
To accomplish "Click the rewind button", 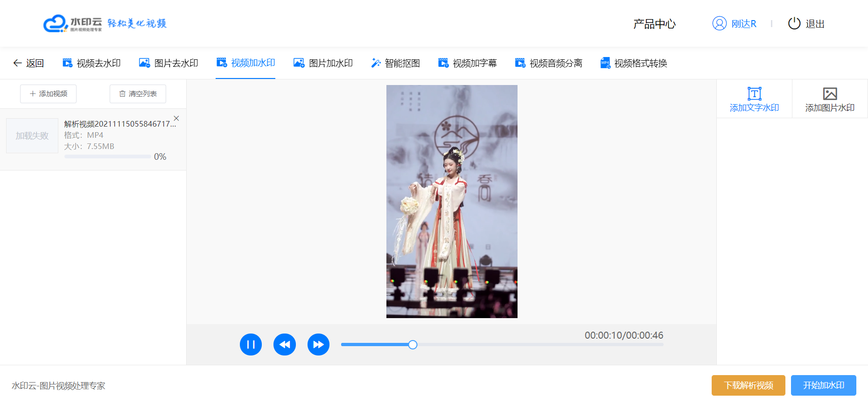I will 285,345.
